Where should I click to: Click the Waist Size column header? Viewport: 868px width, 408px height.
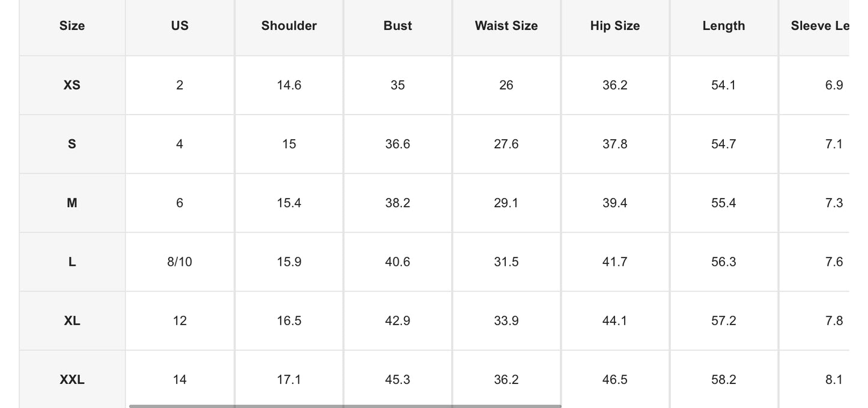pos(506,26)
